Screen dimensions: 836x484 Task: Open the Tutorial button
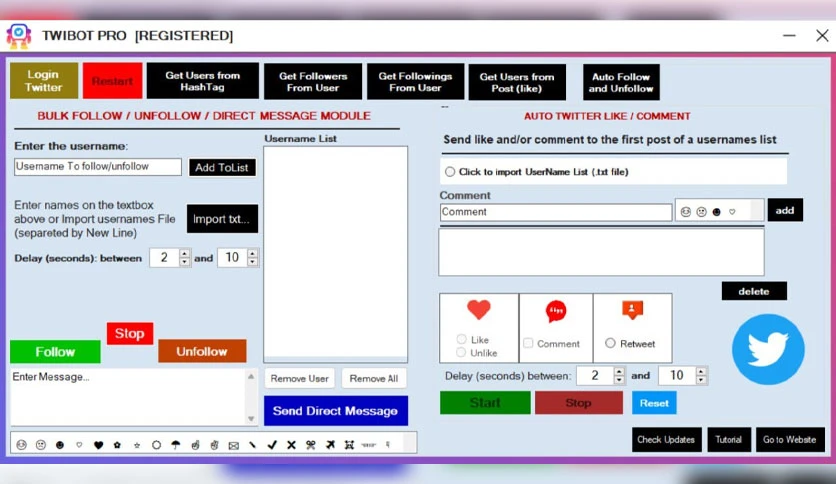pyautogui.click(x=729, y=440)
